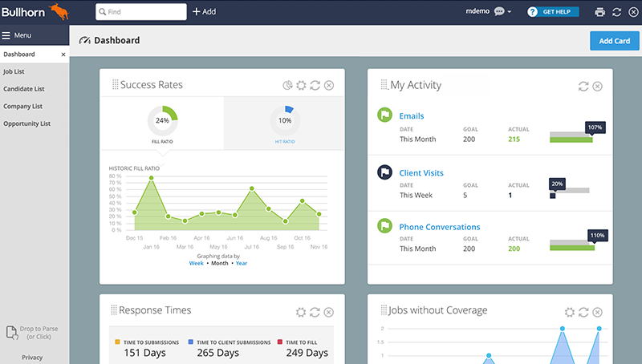Click the magnifier icon in Find box
Viewport: 642px width, 364px height.
(x=103, y=12)
